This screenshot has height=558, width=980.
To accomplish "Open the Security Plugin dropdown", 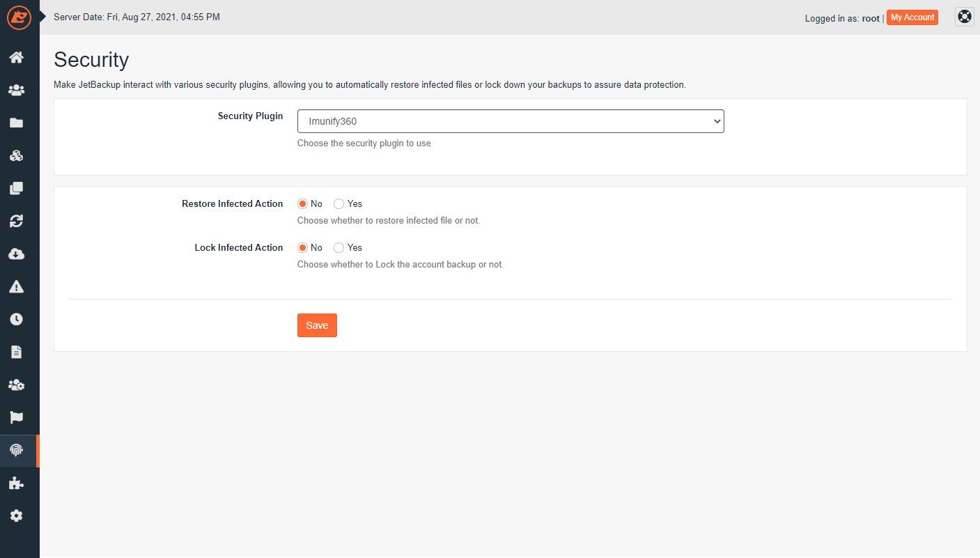I will (511, 121).
